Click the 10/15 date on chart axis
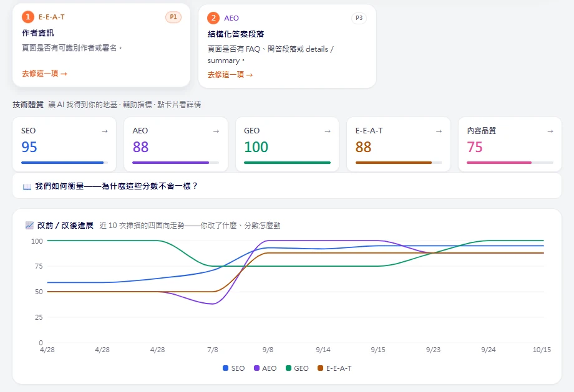 (542, 350)
